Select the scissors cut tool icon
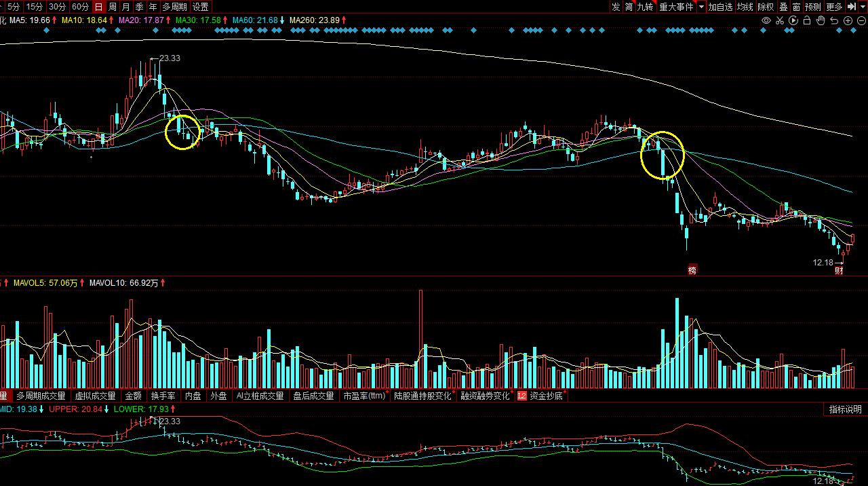This screenshot has height=486, width=868. point(780,20)
